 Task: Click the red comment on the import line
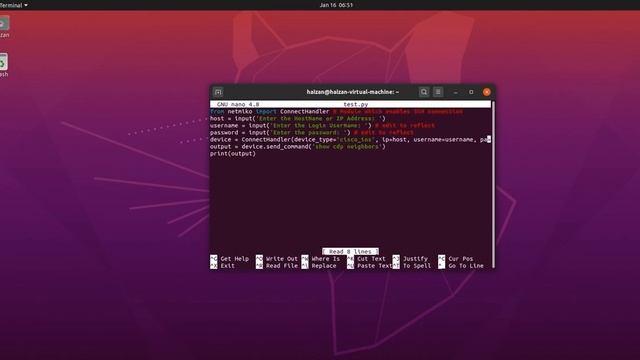[398, 111]
